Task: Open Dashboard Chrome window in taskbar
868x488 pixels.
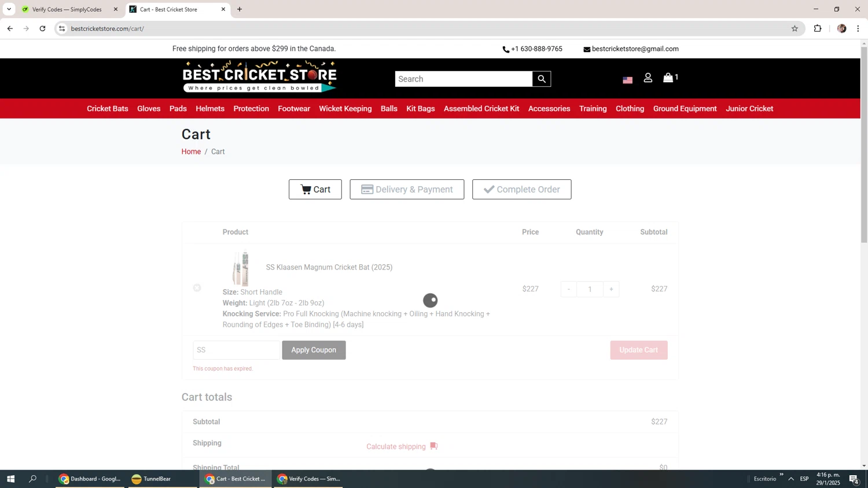Action: pos(90,479)
